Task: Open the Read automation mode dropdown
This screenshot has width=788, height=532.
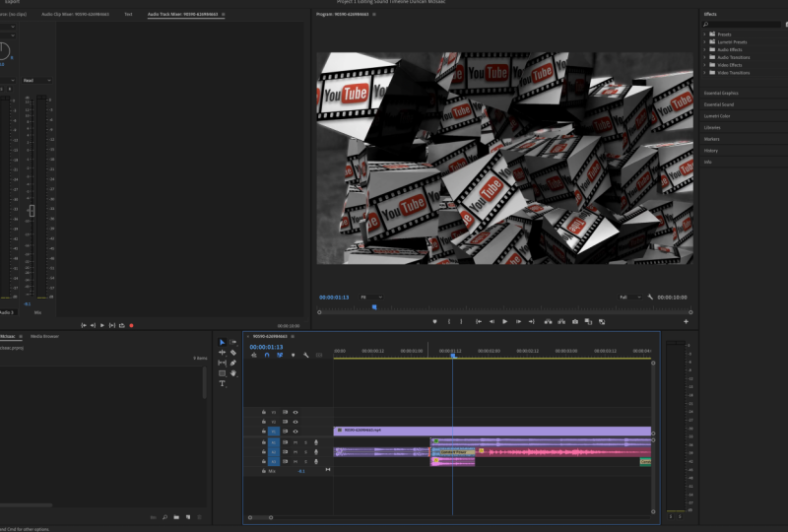Action: tap(36, 81)
